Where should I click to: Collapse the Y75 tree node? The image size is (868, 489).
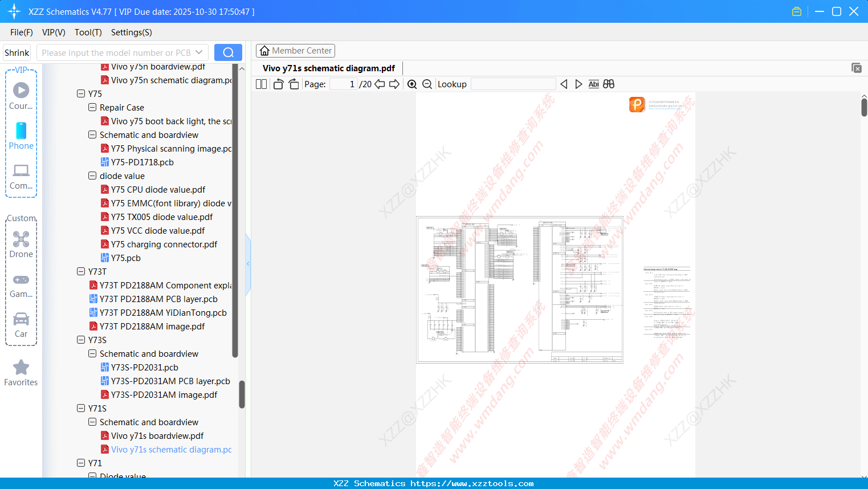click(x=80, y=93)
